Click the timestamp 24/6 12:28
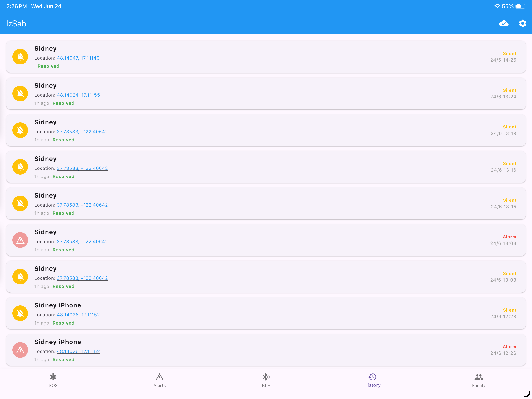The width and height of the screenshot is (532, 399). coord(503,316)
